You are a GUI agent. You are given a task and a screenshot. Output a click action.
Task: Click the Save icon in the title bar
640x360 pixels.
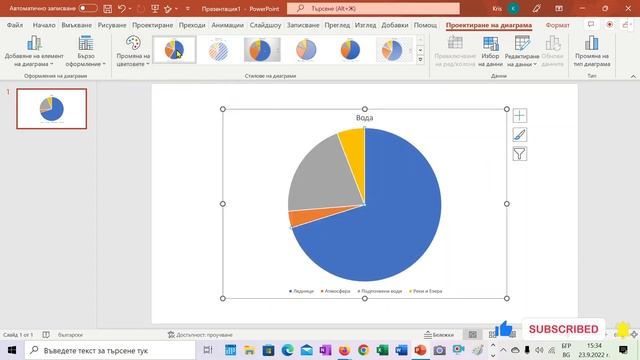click(x=107, y=9)
